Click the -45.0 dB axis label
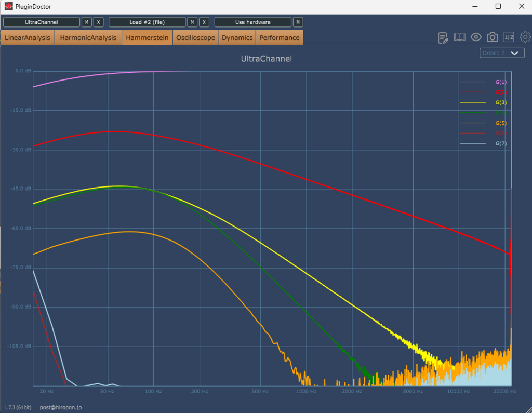The image size is (532, 413). [21, 189]
